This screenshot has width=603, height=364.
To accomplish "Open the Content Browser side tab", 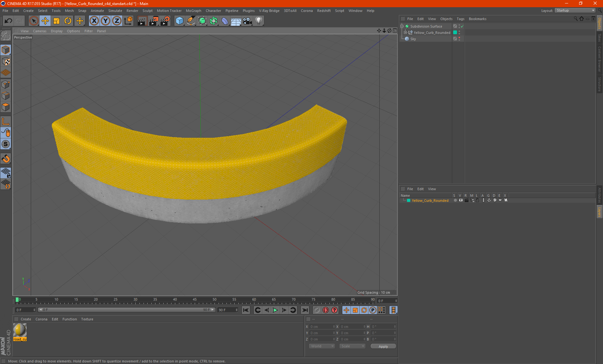I will point(599,59).
